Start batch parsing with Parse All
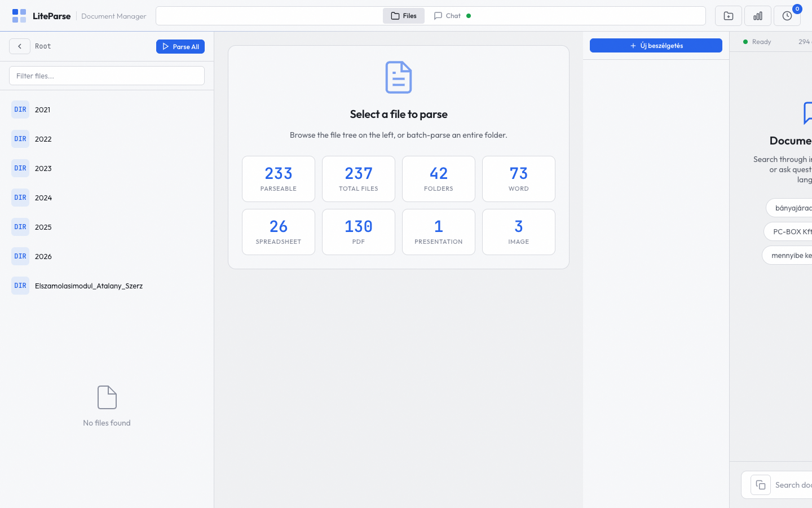The width and height of the screenshot is (812, 508). coord(180,46)
